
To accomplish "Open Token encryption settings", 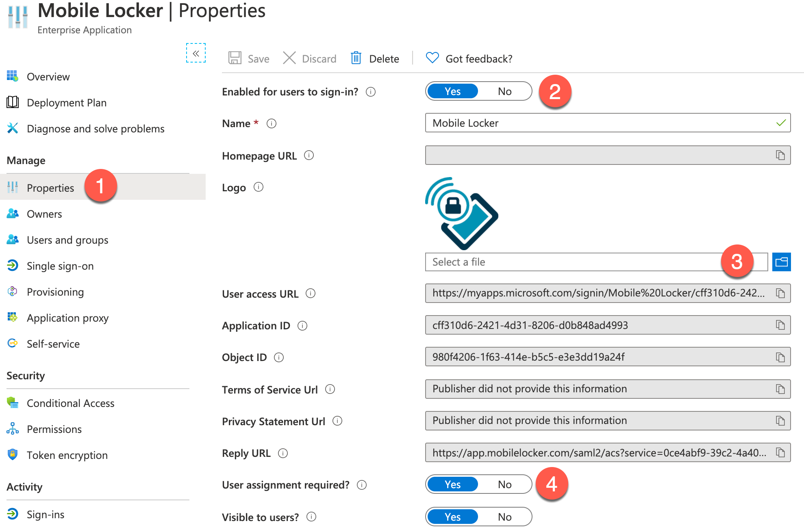I will [x=67, y=455].
